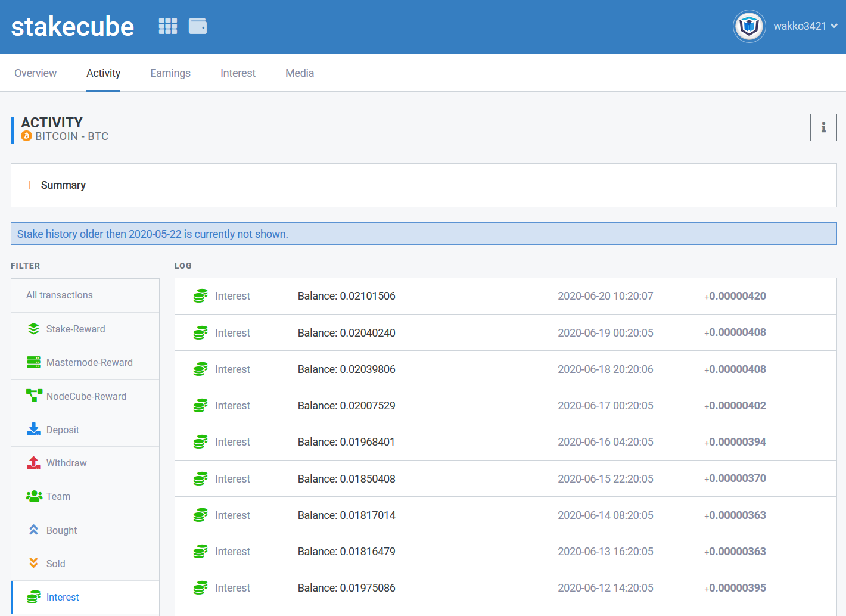This screenshot has width=846, height=616.
Task: Click the Withdraw filter icon
Action: (x=34, y=463)
